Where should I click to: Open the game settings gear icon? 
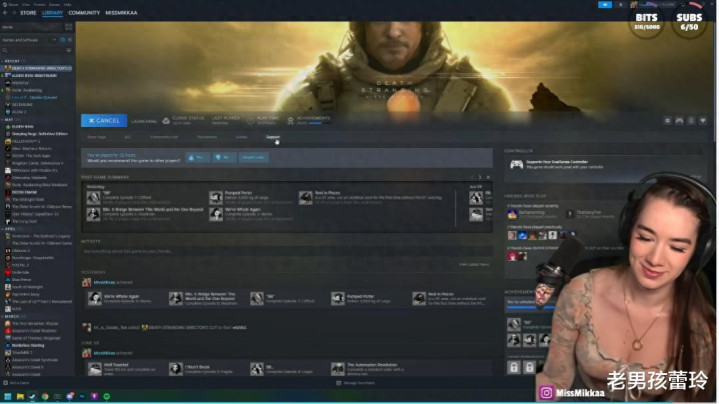click(x=667, y=121)
